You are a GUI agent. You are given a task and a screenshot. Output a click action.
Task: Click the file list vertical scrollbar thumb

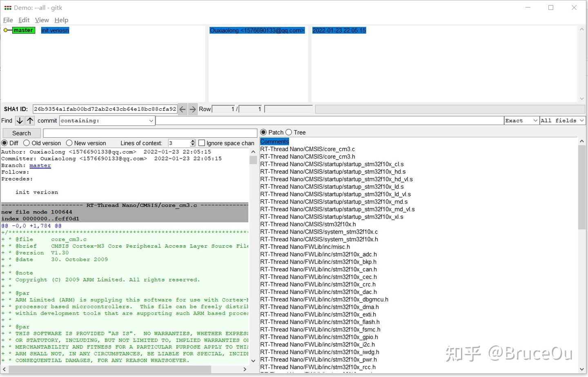[x=582, y=187]
